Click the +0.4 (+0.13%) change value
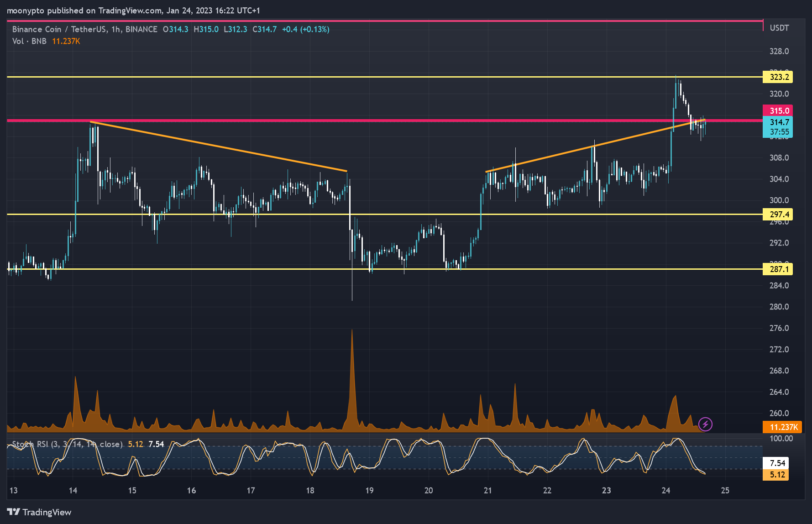The height and width of the screenshot is (524, 812). pyautogui.click(x=305, y=29)
